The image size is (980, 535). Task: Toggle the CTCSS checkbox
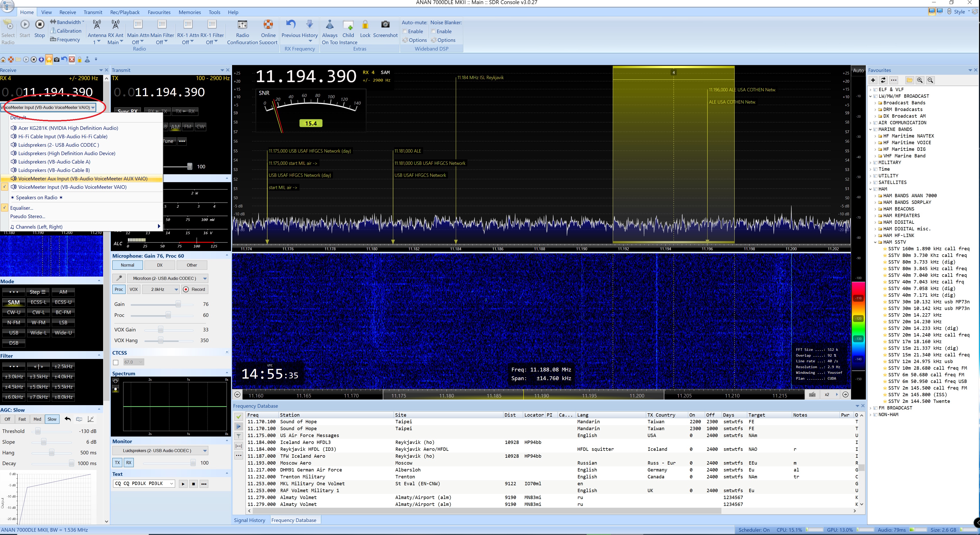point(116,362)
